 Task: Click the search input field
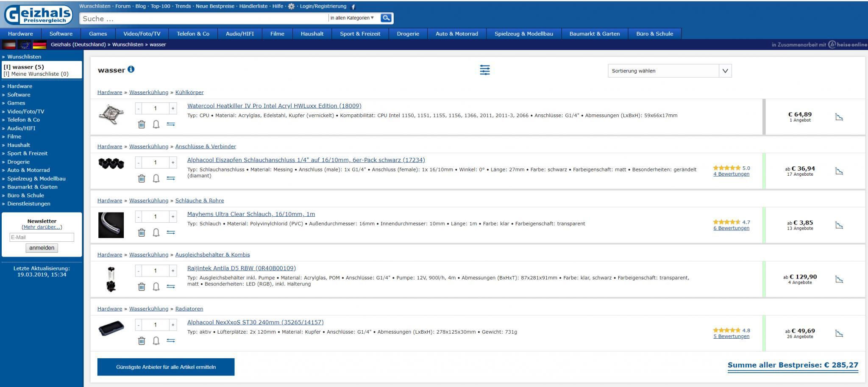pyautogui.click(x=203, y=18)
